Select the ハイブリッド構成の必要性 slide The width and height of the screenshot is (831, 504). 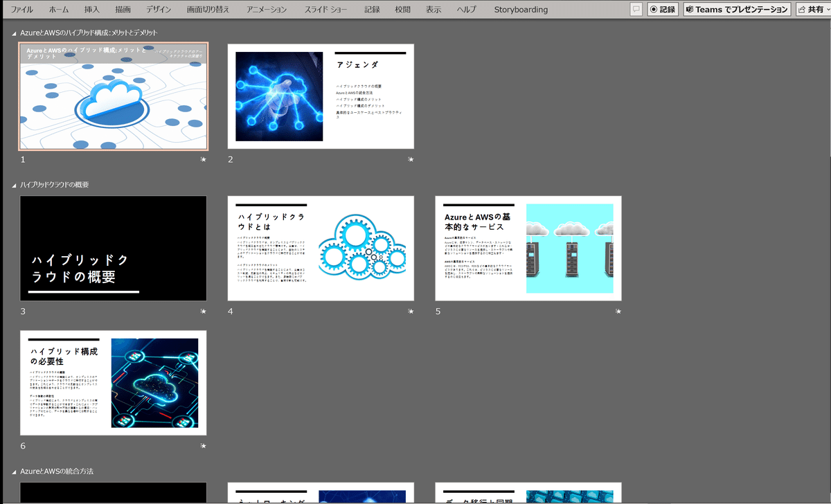[114, 383]
